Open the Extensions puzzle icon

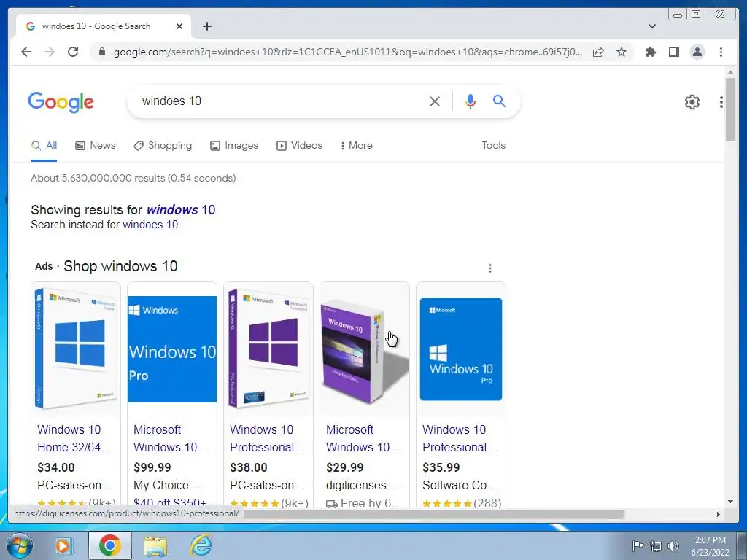(x=650, y=52)
